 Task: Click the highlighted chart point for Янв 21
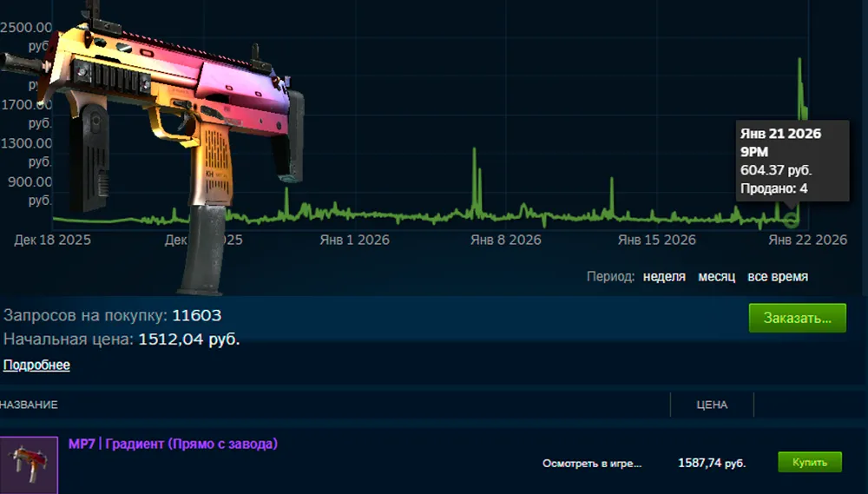click(792, 221)
